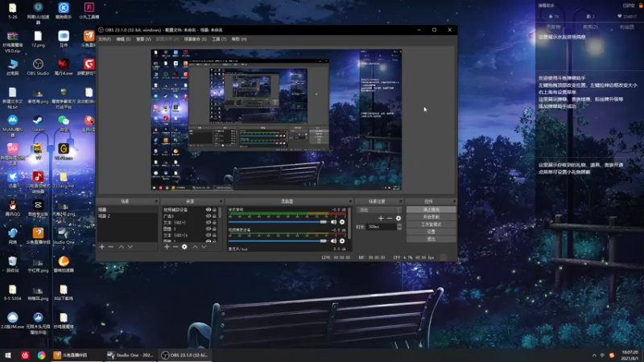The width and height of the screenshot is (644, 362).
Task: Mute second mixer channel speaker icon
Action: tap(333, 241)
